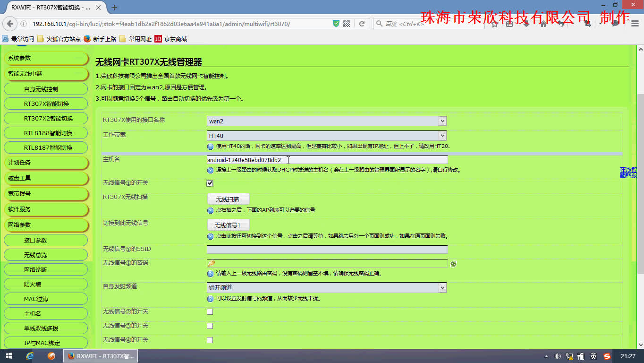Select the 系统参数 sidebar menu
This screenshot has width=644, height=363.
[x=45, y=58]
